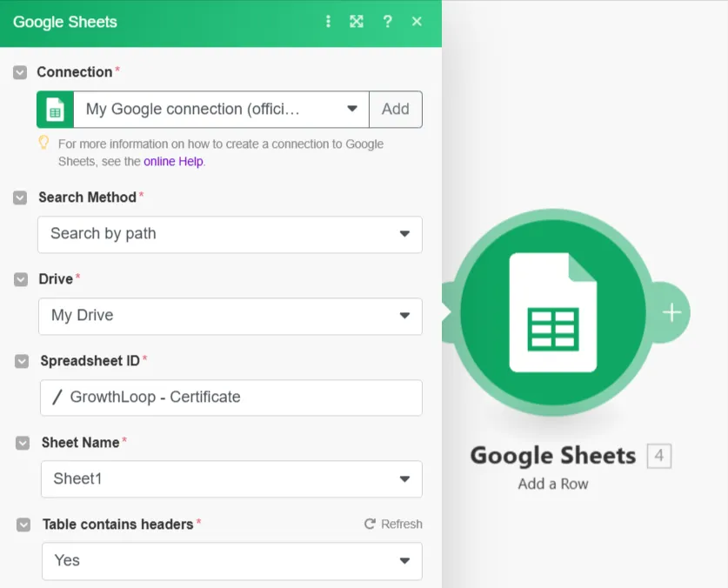Click the Add connection button
Image resolution: width=728 pixels, height=588 pixels.
pyautogui.click(x=396, y=110)
